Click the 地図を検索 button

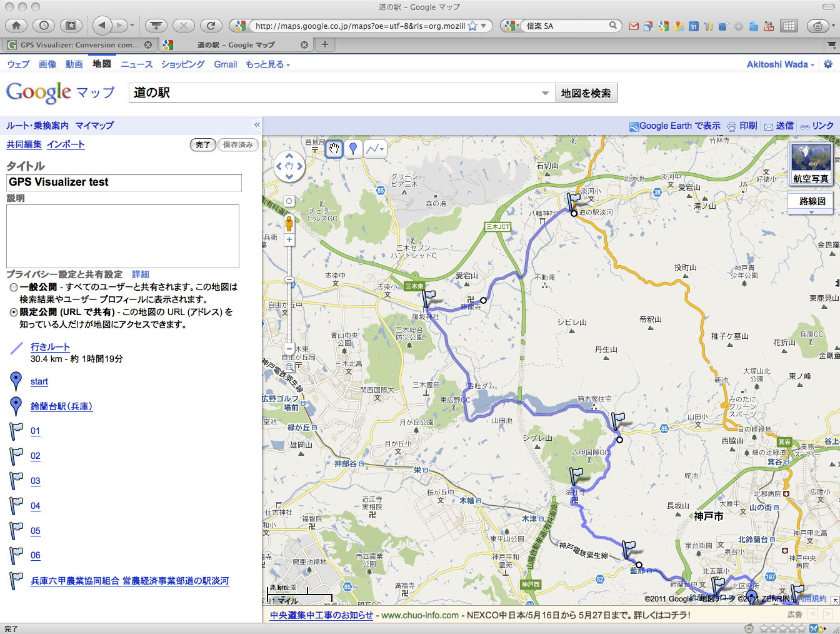tap(586, 93)
